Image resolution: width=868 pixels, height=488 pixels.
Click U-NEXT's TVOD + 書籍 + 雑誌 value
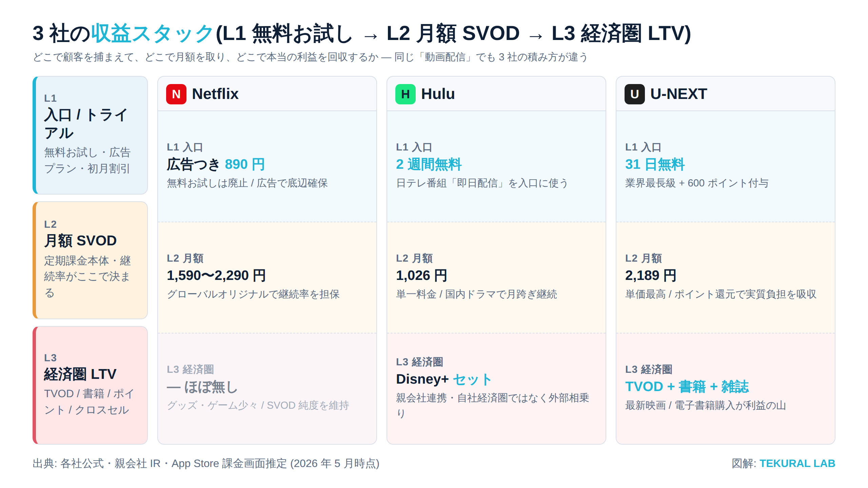coord(687,387)
